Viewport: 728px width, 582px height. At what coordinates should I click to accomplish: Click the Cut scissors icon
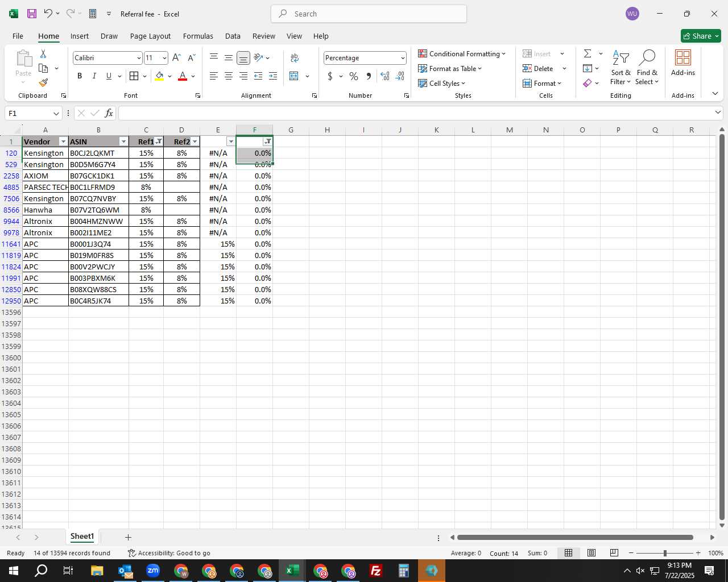tap(43, 54)
